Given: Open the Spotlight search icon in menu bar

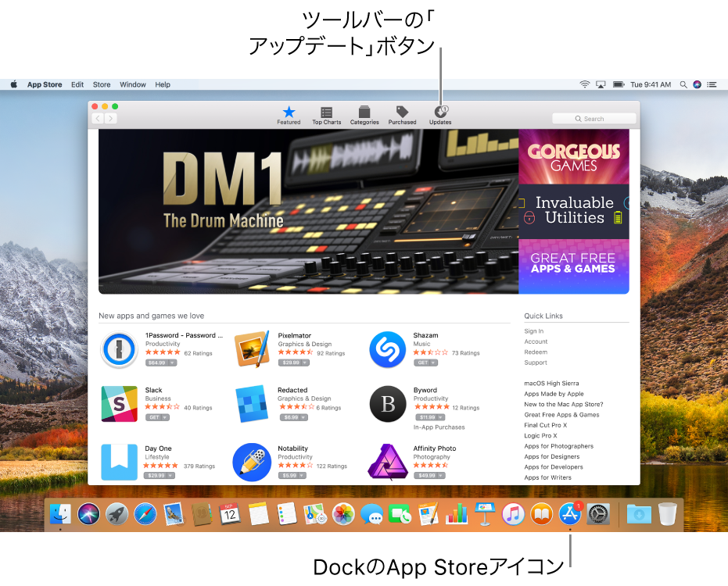Looking at the screenshot, I should 683,84.
